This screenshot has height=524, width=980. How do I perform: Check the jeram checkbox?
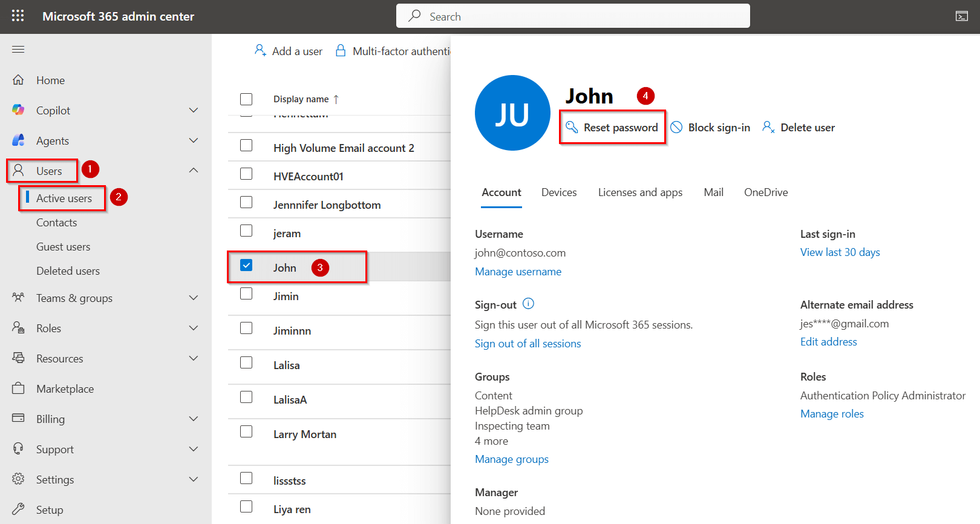click(246, 231)
